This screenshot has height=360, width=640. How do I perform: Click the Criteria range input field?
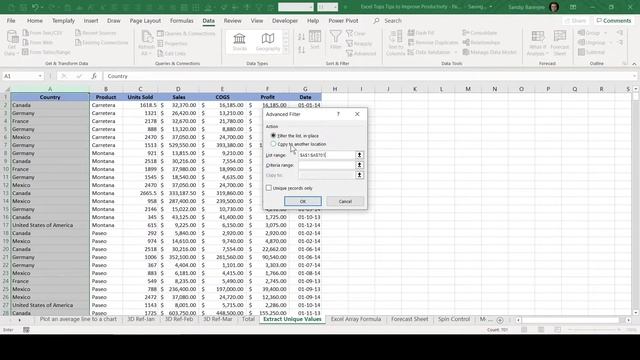coord(327,165)
